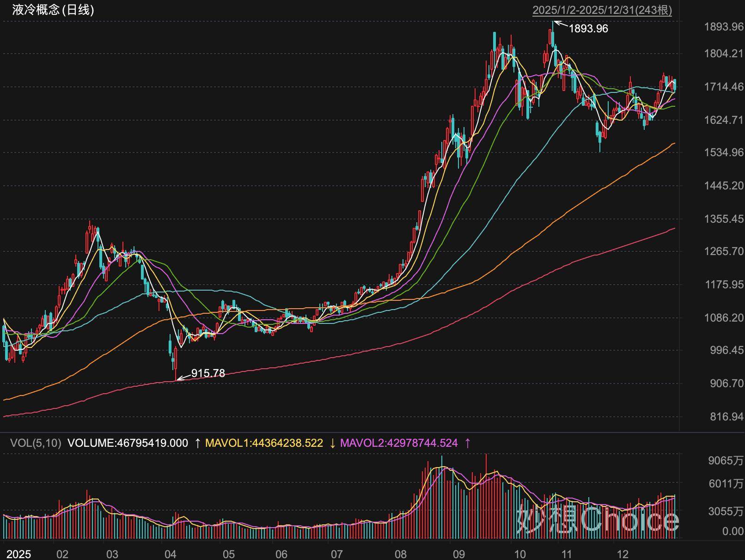Viewport: 745px width, 560px height.
Task: Select the magenta MAVOL2 indicator label
Action: click(x=398, y=443)
